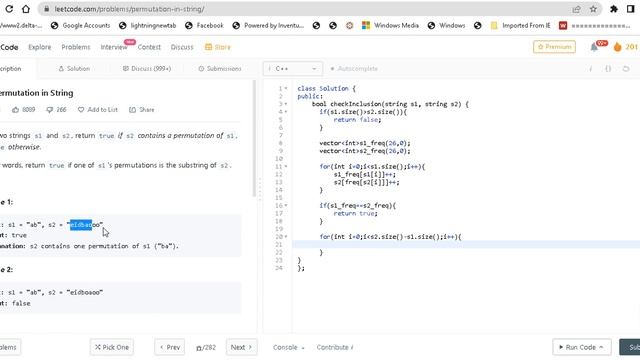
Task: Collapse code fold arrow on line 20
Action: 286,237
